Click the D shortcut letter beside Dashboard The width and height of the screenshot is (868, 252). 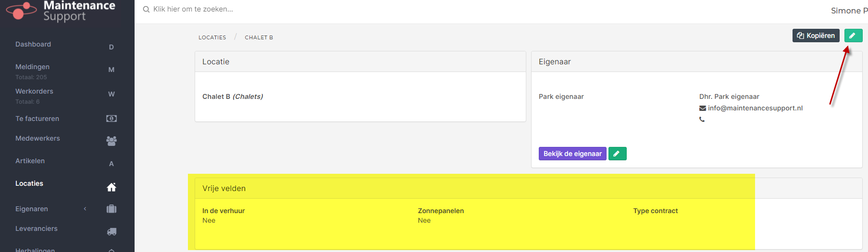[x=112, y=47]
